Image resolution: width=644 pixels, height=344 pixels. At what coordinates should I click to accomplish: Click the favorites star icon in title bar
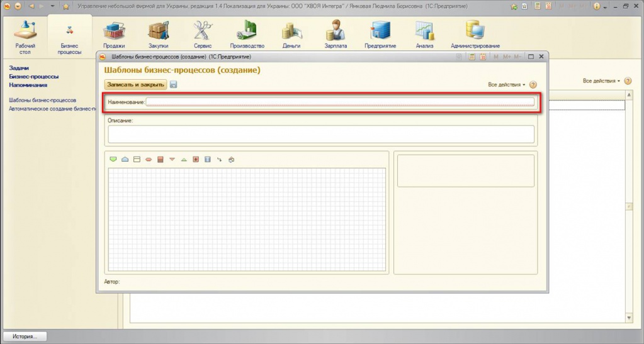pos(65,6)
